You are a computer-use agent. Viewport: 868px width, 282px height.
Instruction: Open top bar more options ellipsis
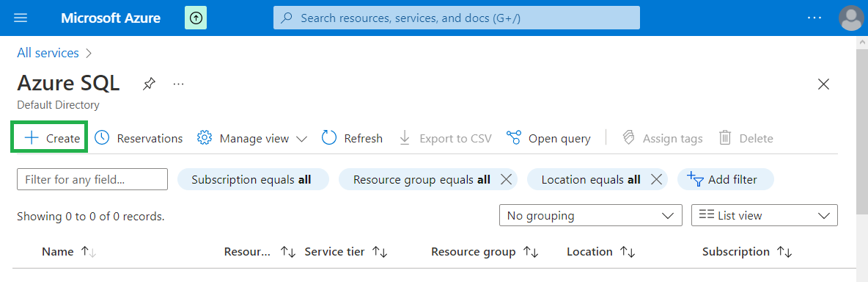point(814,18)
